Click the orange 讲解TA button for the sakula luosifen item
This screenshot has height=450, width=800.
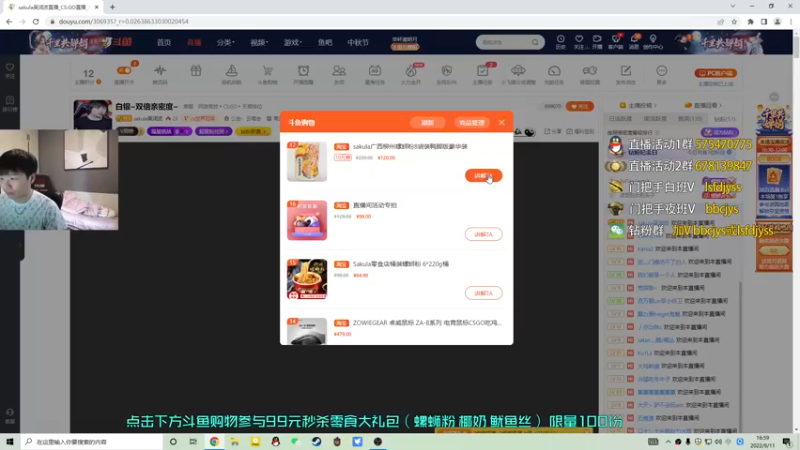pos(483,176)
